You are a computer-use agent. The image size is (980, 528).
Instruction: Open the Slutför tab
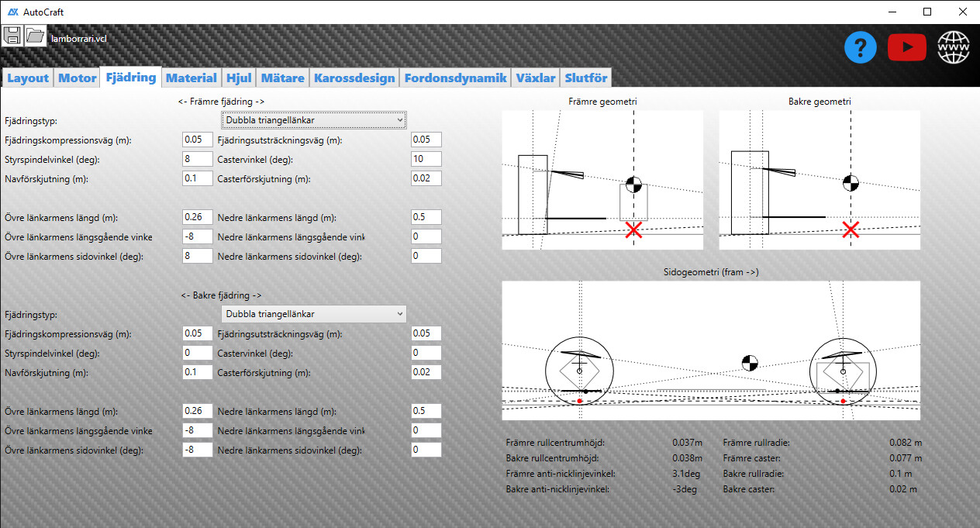point(586,78)
